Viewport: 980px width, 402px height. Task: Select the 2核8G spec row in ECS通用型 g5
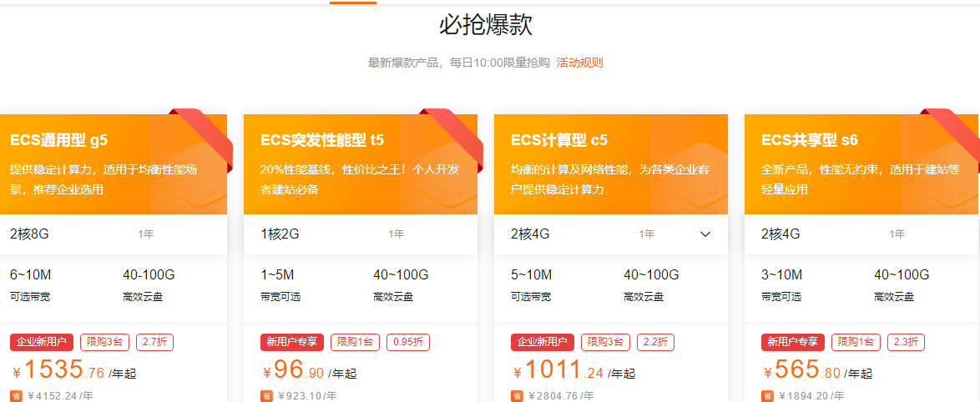pos(114,234)
